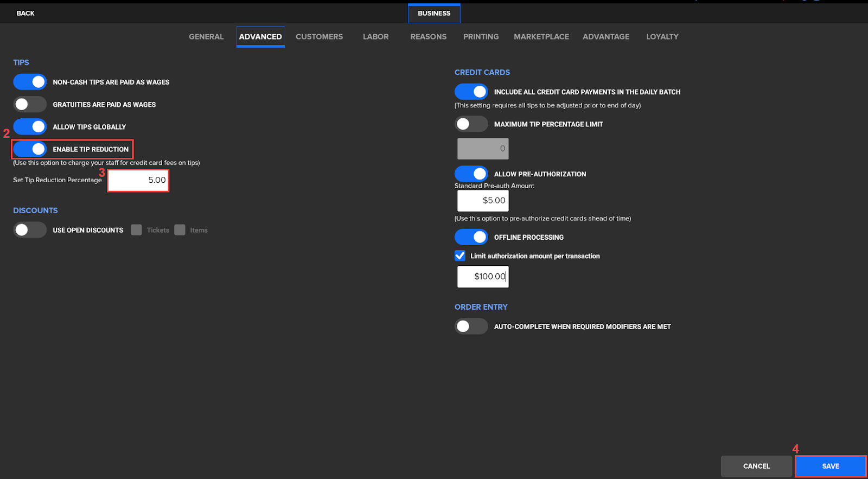Viewport: 868px width, 479px height.
Task: Open the Labor settings tab
Action: tap(375, 36)
